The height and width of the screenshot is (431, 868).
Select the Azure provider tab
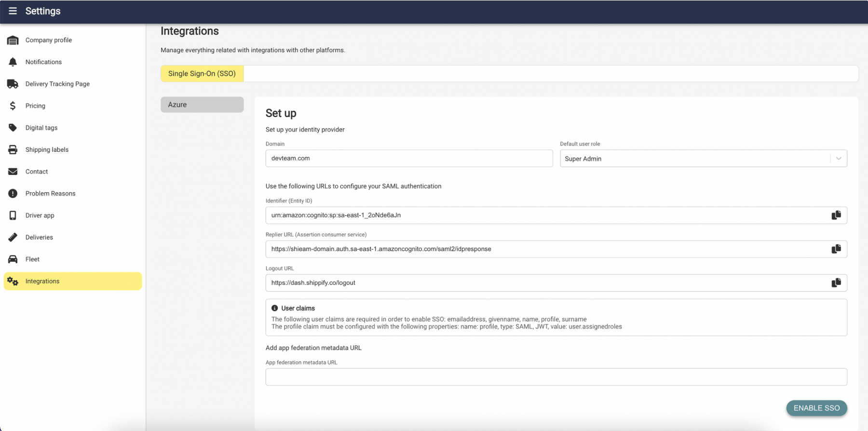202,105
